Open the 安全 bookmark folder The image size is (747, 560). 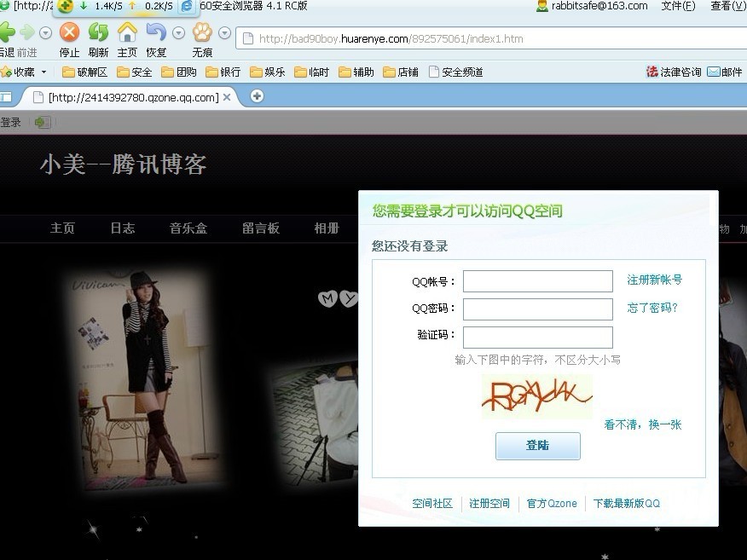[x=135, y=72]
